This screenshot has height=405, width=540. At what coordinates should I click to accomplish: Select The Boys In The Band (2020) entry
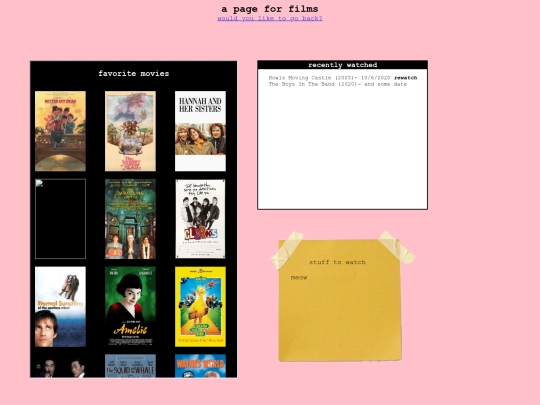[338, 84]
